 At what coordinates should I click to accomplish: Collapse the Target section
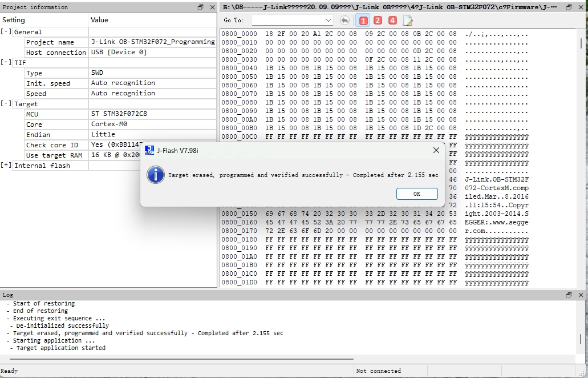(6, 103)
